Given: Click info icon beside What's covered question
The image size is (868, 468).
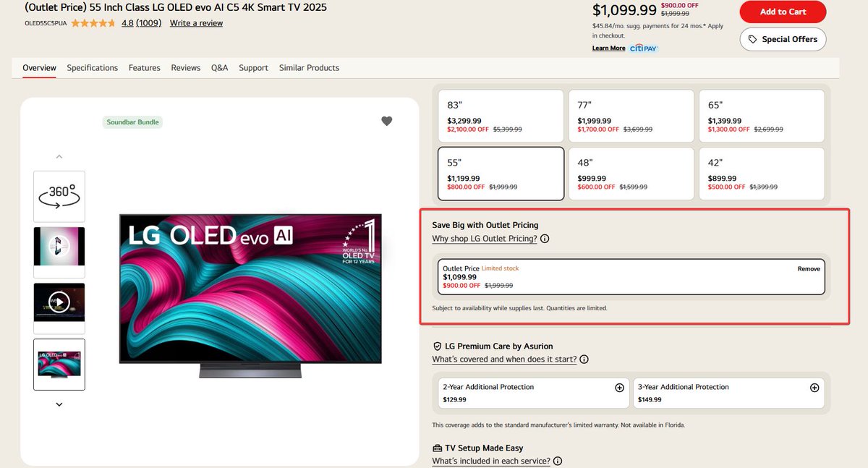Looking at the screenshot, I should click(584, 359).
